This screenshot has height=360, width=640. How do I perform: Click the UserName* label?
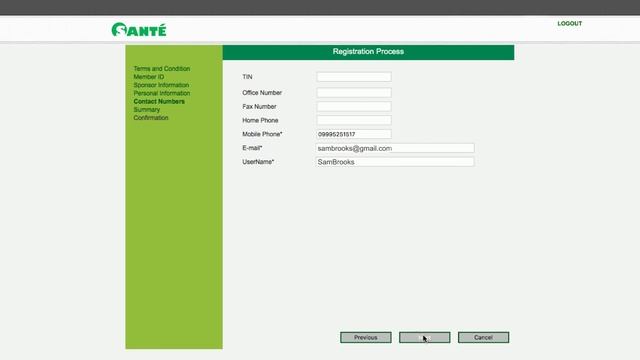pos(258,162)
